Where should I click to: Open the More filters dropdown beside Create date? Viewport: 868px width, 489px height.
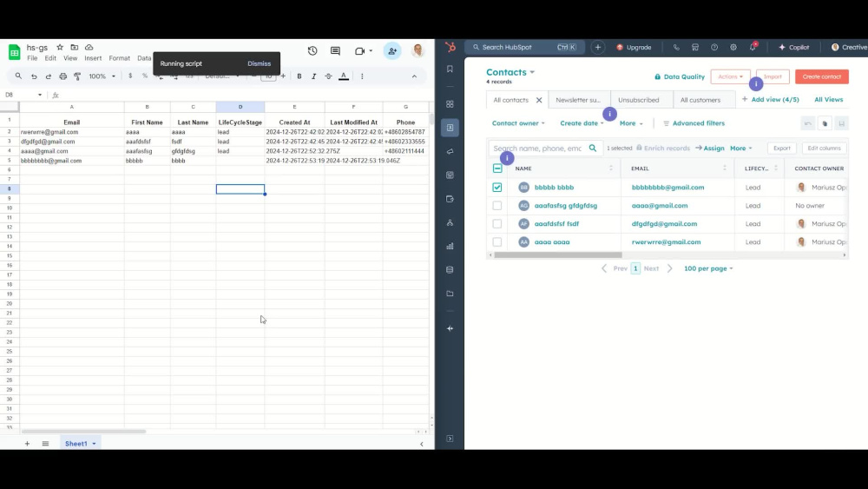(631, 123)
